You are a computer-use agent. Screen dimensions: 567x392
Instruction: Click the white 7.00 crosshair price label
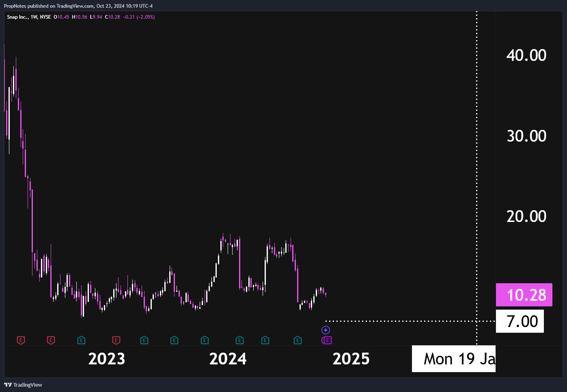(x=520, y=321)
